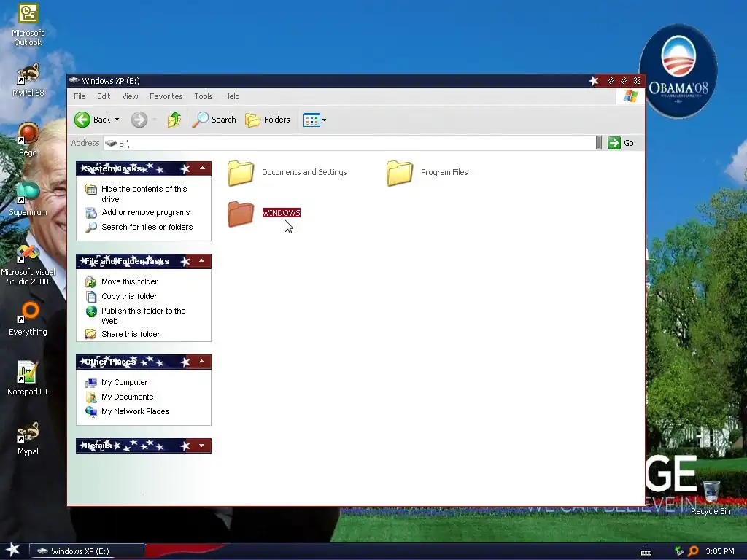Open the Back history dropdown arrow
747x560 pixels.
117,120
